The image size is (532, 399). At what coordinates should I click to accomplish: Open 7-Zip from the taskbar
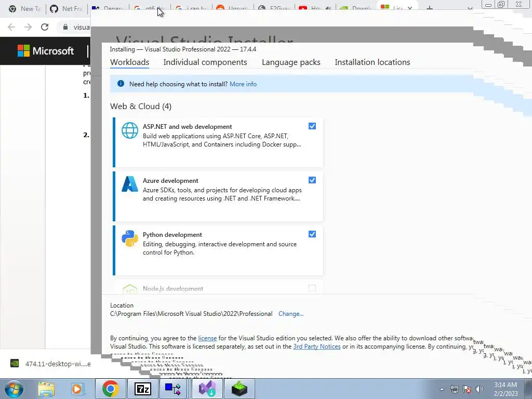[142, 389]
